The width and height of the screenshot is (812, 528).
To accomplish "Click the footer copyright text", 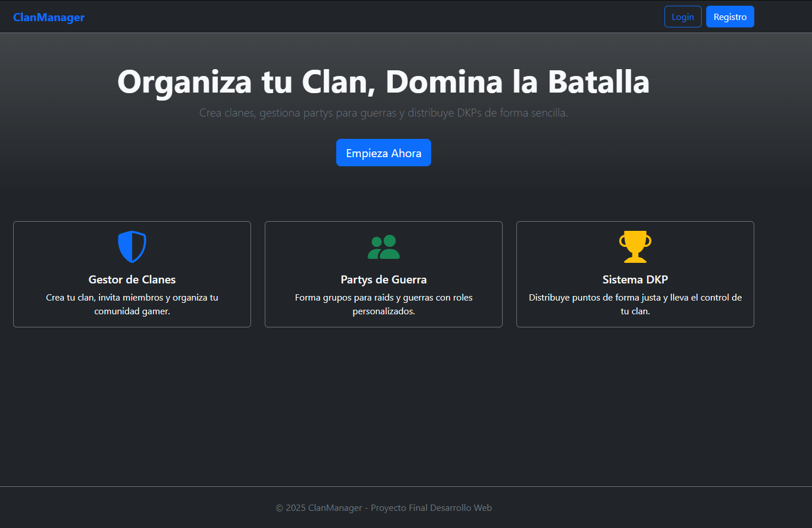I will click(x=384, y=507).
